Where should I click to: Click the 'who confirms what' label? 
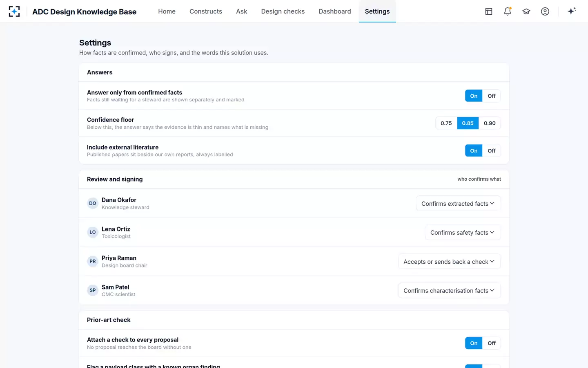coord(479,179)
